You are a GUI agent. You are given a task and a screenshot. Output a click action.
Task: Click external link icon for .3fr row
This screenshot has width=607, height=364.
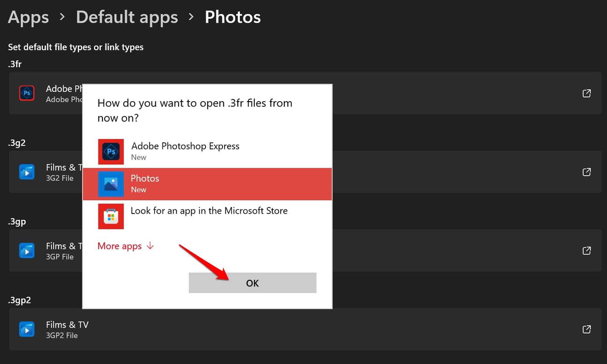coord(586,93)
